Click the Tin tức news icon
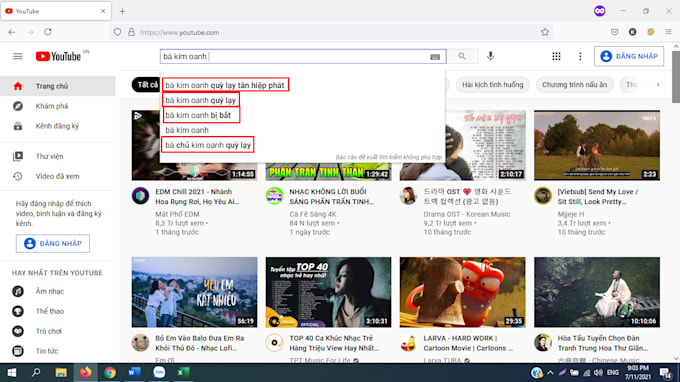 [18, 351]
